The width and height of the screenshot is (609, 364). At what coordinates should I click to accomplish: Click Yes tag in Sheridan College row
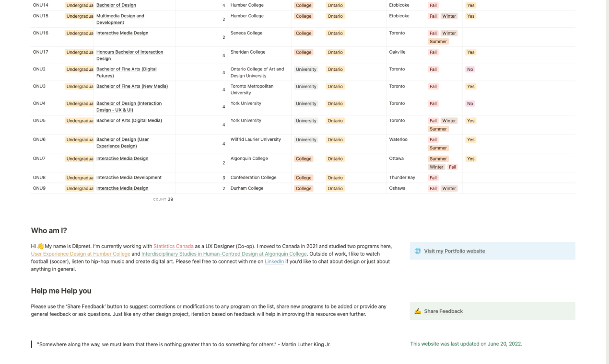coord(471,52)
